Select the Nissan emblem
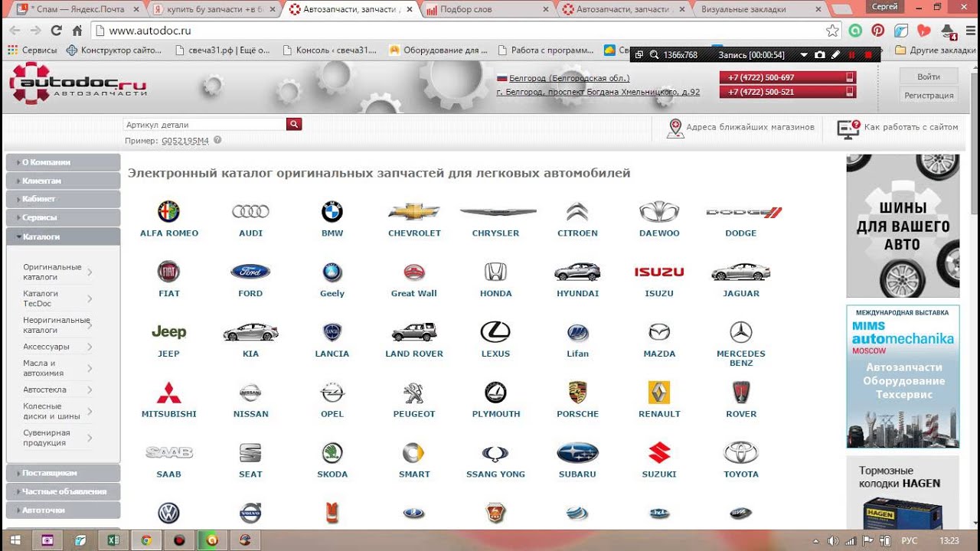980x551 pixels. (x=250, y=393)
